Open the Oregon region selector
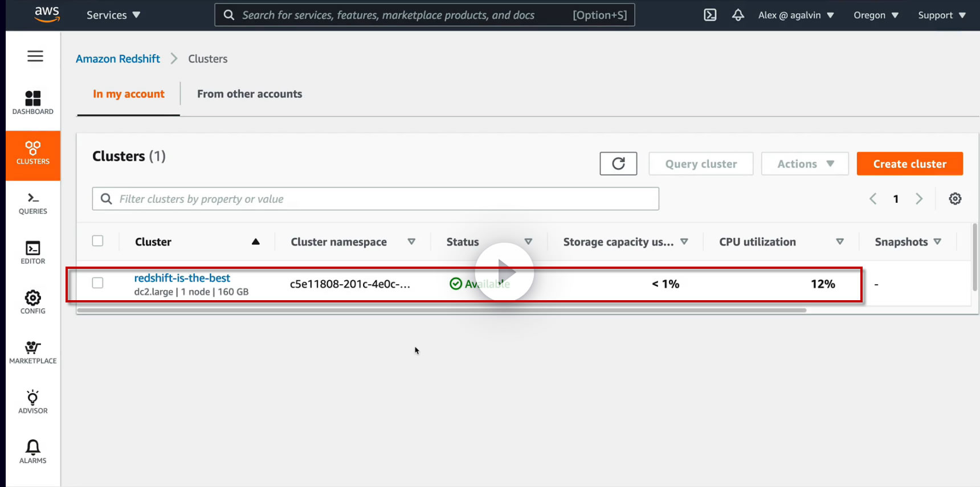Image resolution: width=980 pixels, height=487 pixels. (876, 15)
